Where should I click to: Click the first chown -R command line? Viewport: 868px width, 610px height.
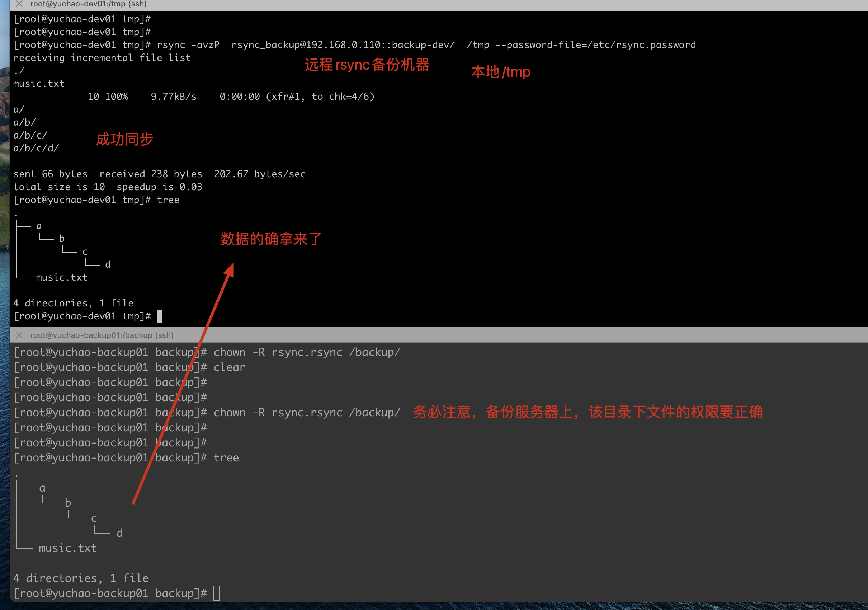click(306, 352)
